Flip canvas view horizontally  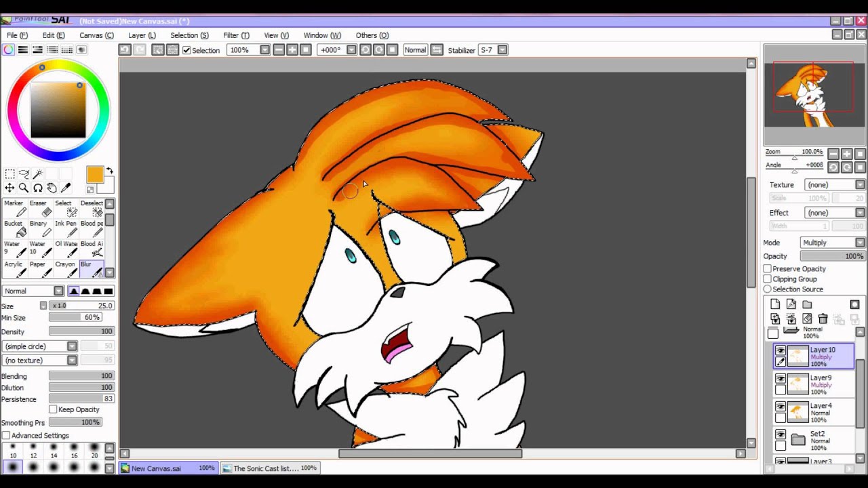(437, 49)
